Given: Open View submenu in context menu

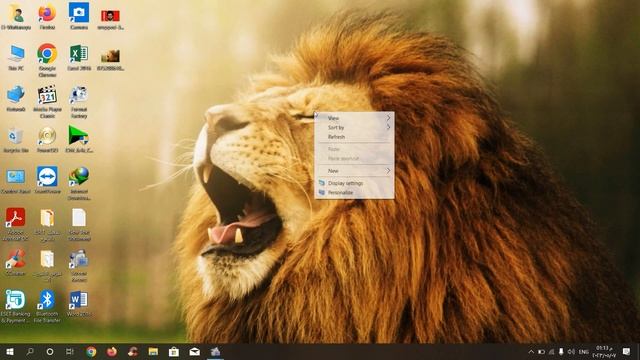Looking at the screenshot, I should (354, 118).
